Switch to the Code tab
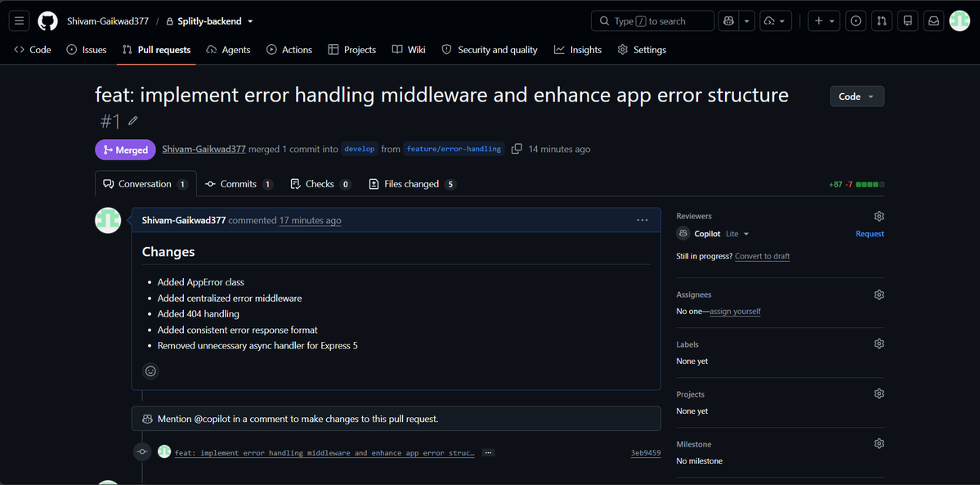 pos(33,49)
